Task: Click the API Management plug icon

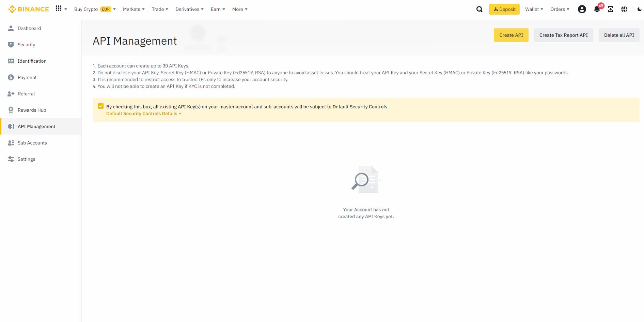Action: [11, 126]
